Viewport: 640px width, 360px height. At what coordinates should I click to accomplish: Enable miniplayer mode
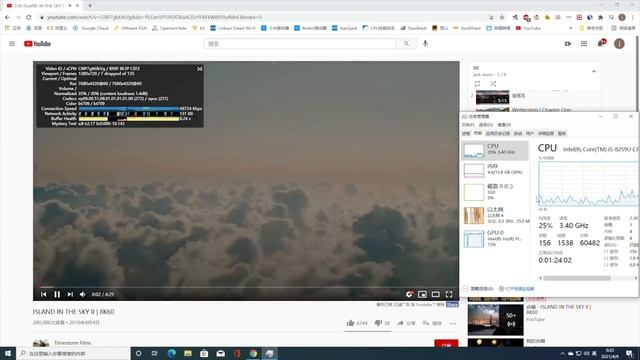click(422, 294)
